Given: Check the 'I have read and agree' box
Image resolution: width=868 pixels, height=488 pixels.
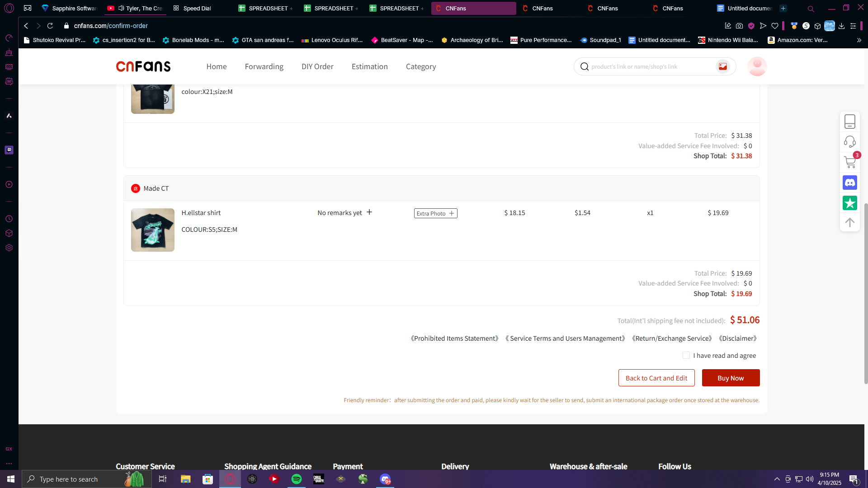Looking at the screenshot, I should pos(686,356).
